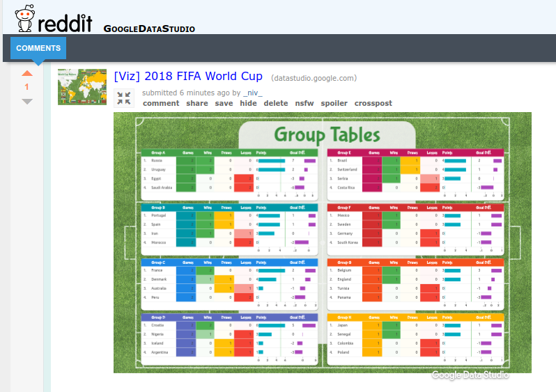
Task: Open the _niv_ user profile
Action: [x=253, y=93]
